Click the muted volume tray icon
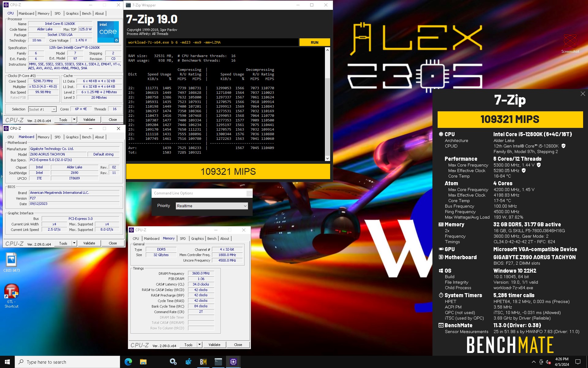Image resolution: width=588 pixels, height=368 pixels. tap(548, 362)
